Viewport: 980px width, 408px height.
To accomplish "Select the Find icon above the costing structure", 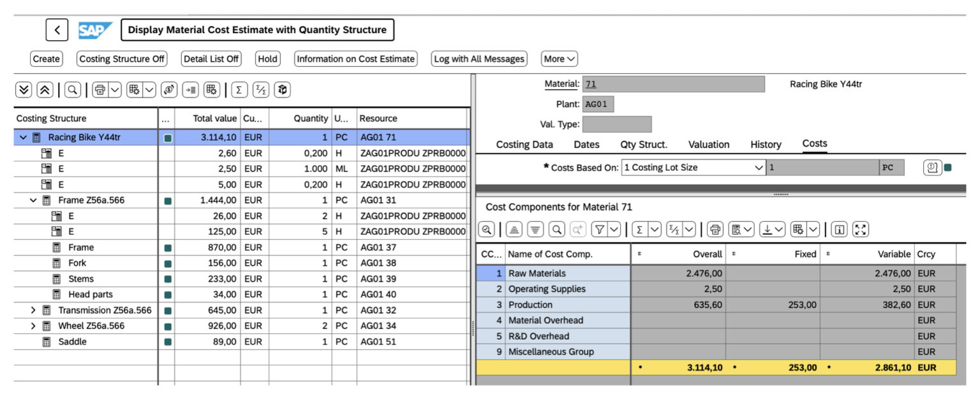I will click(x=72, y=89).
